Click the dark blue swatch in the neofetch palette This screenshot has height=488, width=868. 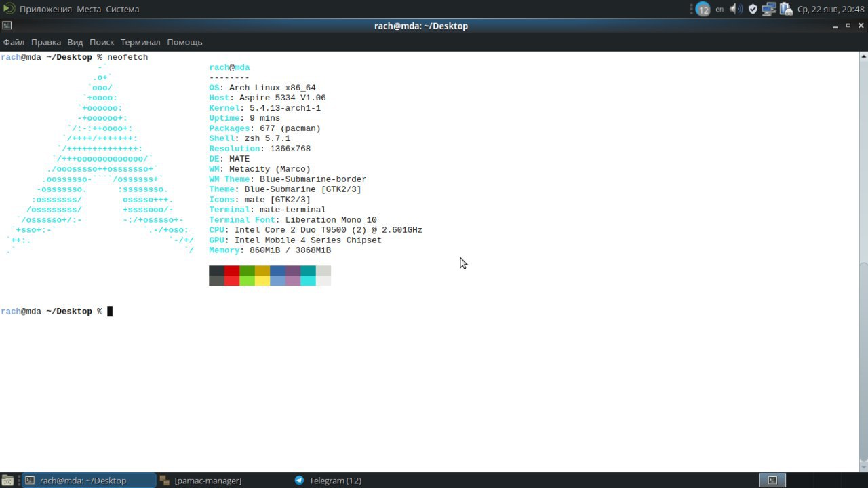pyautogui.click(x=277, y=270)
